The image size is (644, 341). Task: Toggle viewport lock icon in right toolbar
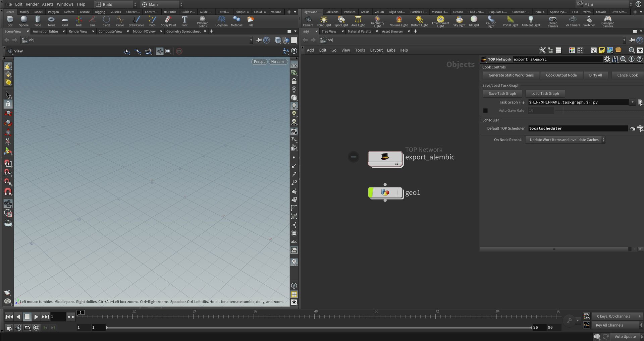point(294,81)
